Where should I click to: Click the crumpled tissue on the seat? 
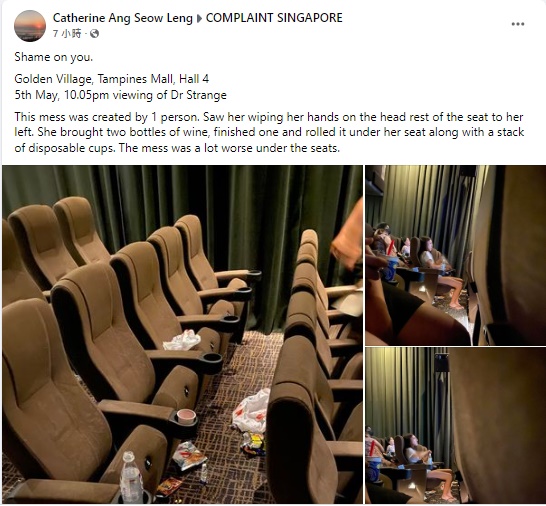(182, 340)
